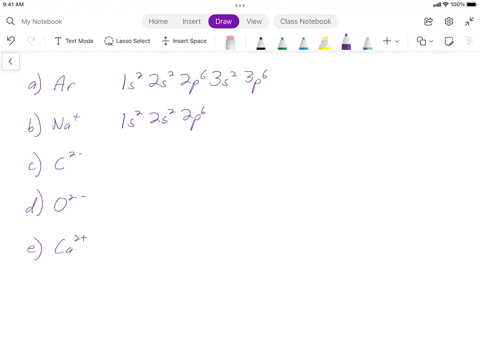This screenshot has height=360, width=480.
Task: Select the eraser tool
Action: click(x=230, y=42)
